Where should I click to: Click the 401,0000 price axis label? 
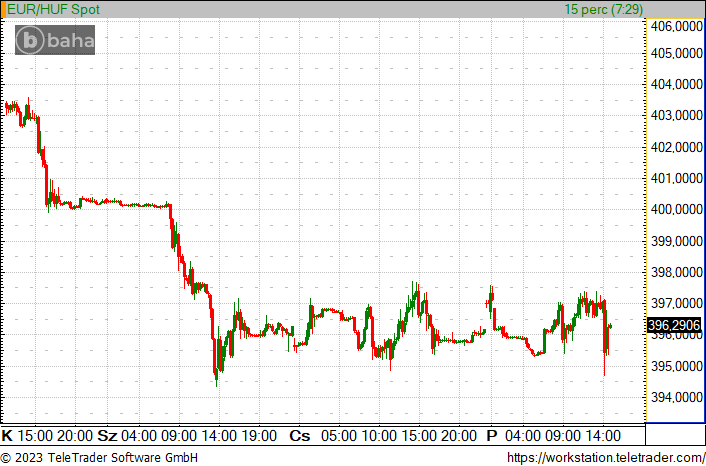click(x=677, y=179)
